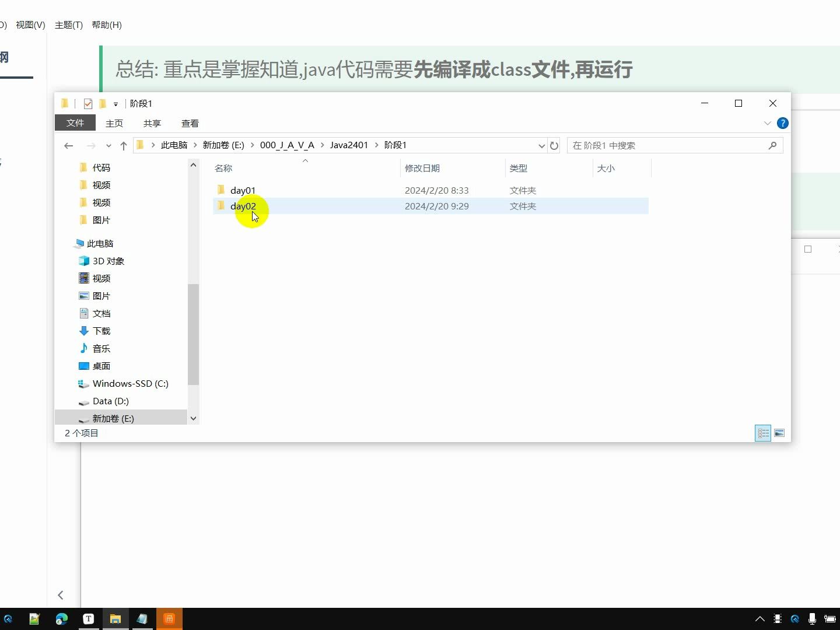Click 阶段1 in the address breadcrumb
The width and height of the screenshot is (840, 630).
(395, 145)
